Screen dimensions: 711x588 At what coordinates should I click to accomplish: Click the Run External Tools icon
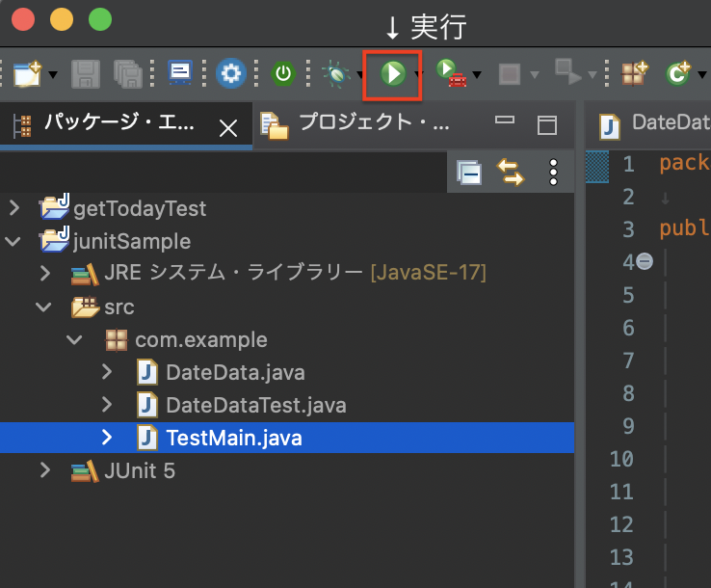pyautogui.click(x=451, y=73)
